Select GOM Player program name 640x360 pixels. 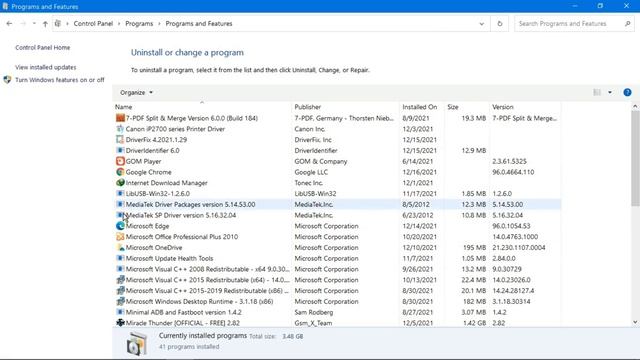(x=143, y=161)
